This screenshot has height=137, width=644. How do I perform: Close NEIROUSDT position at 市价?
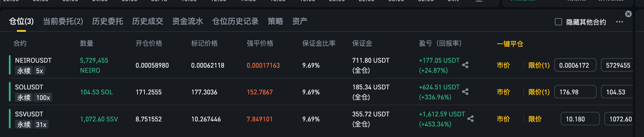[x=503, y=65]
